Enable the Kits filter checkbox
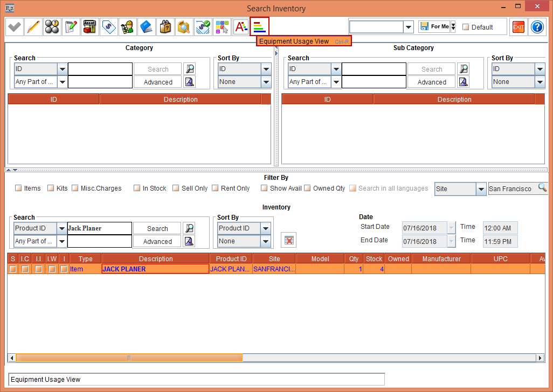 pyautogui.click(x=51, y=188)
